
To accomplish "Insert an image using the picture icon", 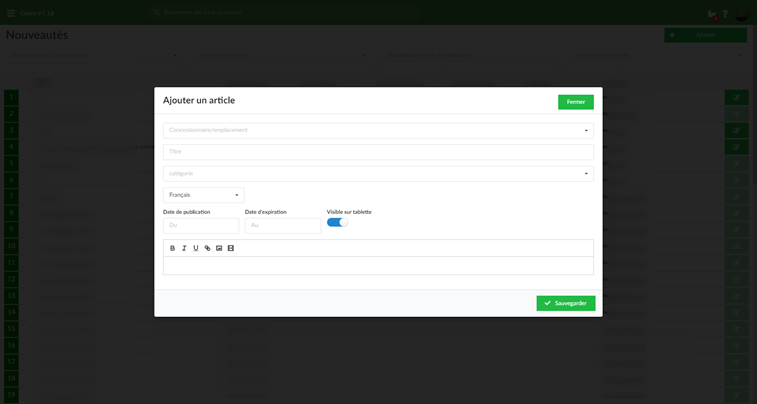I will 219,248.
